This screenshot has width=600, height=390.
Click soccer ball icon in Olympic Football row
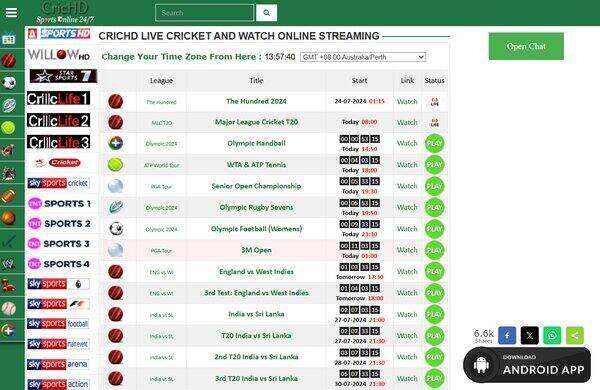coord(116,229)
